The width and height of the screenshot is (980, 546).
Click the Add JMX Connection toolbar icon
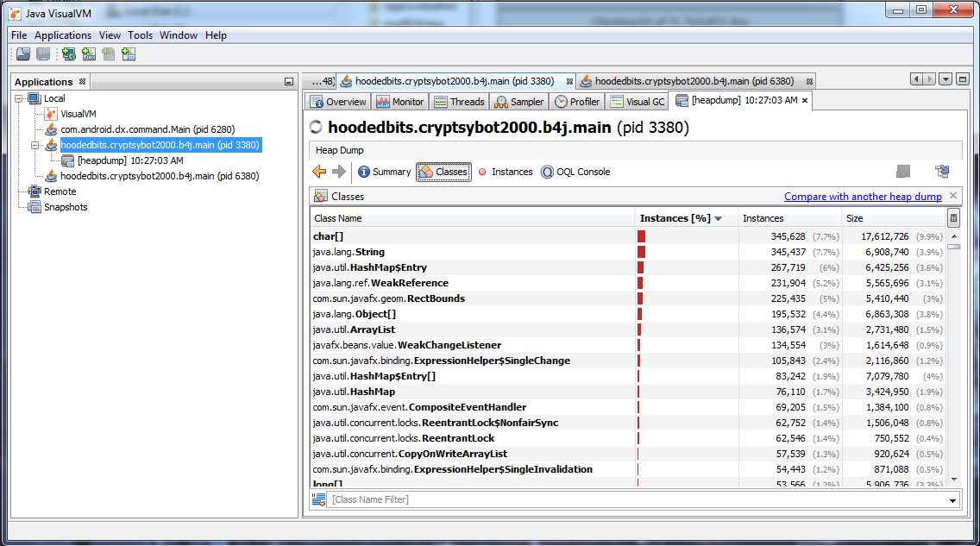(x=89, y=54)
